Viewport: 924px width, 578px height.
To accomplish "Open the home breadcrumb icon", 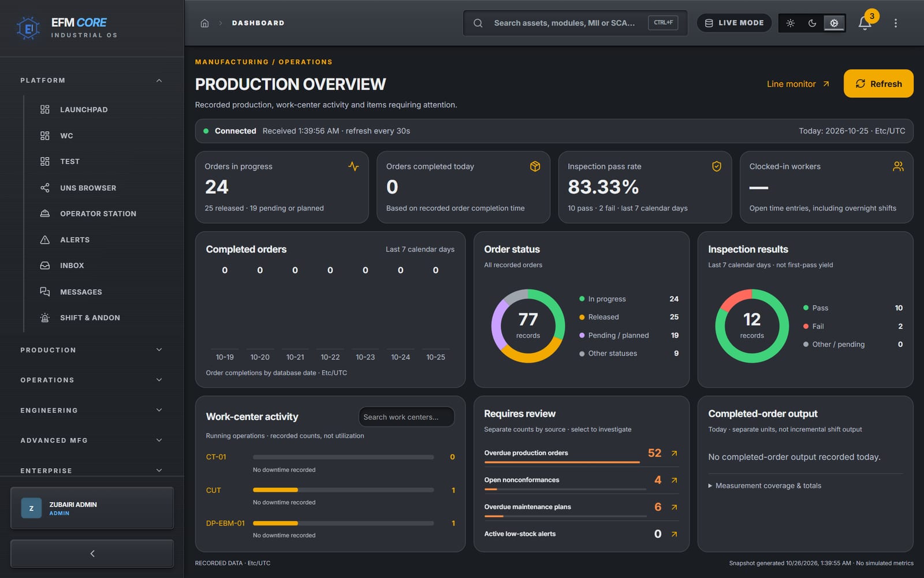I will pyautogui.click(x=204, y=23).
